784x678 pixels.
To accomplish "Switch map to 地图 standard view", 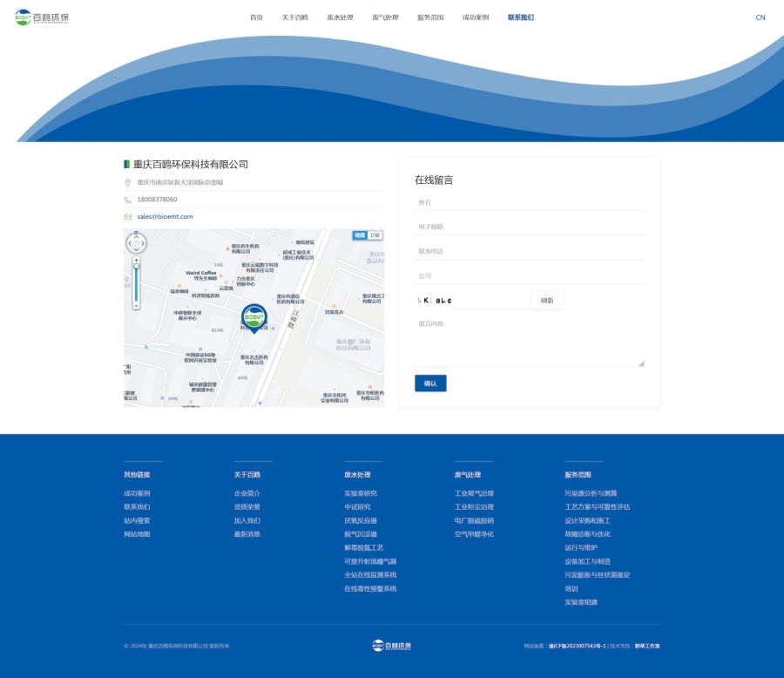I will point(360,235).
